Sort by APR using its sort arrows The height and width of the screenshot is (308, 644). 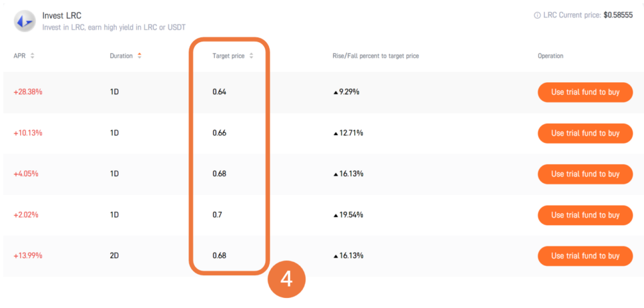click(x=32, y=56)
